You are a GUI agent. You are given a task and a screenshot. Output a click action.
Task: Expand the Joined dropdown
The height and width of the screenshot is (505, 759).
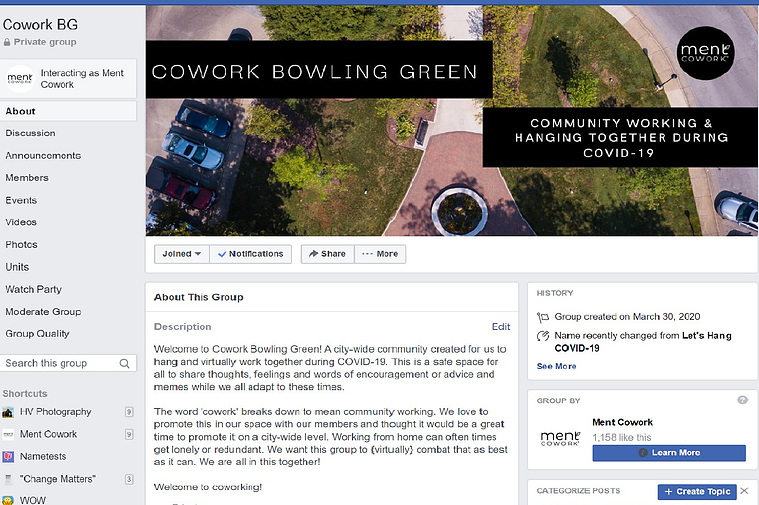(x=182, y=254)
